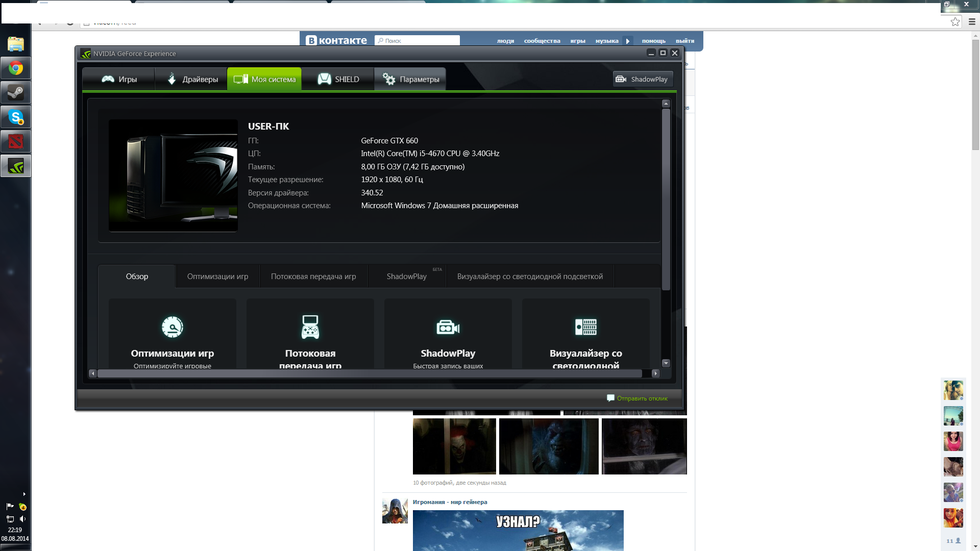Click the Игромания hooded avatar
This screenshot has height=551, width=980.
(x=395, y=511)
